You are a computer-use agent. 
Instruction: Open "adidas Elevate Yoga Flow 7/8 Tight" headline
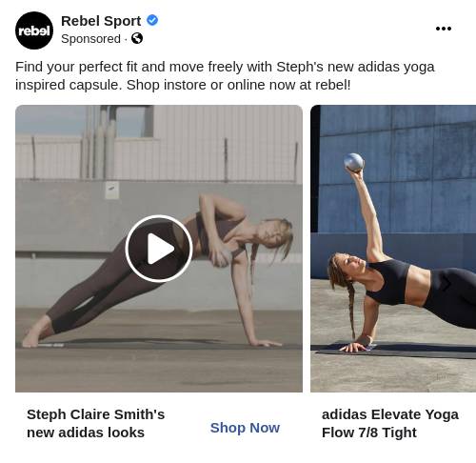[390, 423]
